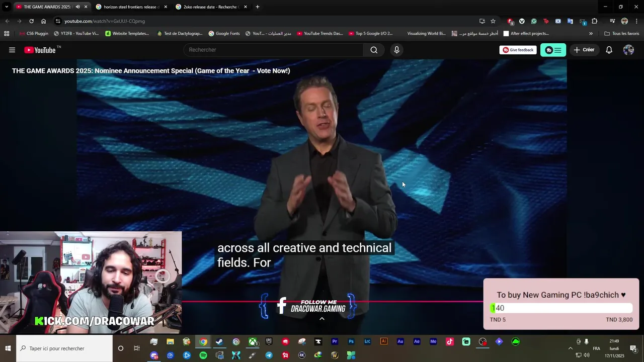Go to the browser home page
644x362 pixels.
click(x=44, y=21)
